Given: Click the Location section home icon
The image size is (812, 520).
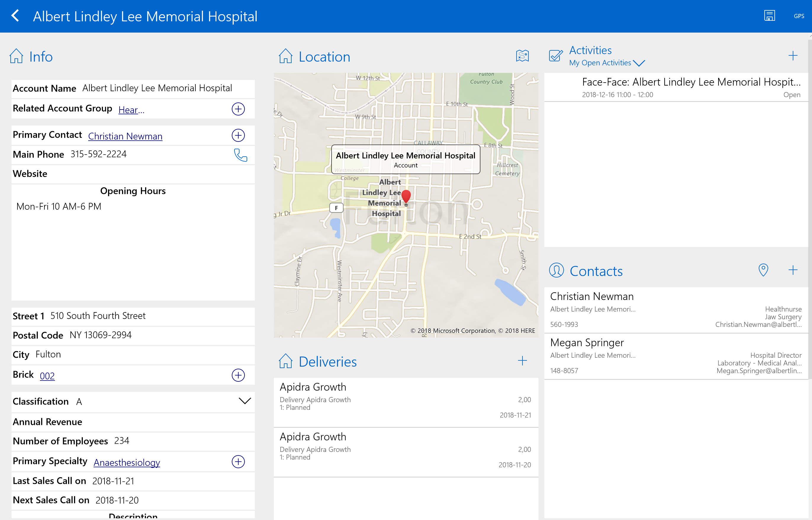Looking at the screenshot, I should pyautogui.click(x=285, y=56).
